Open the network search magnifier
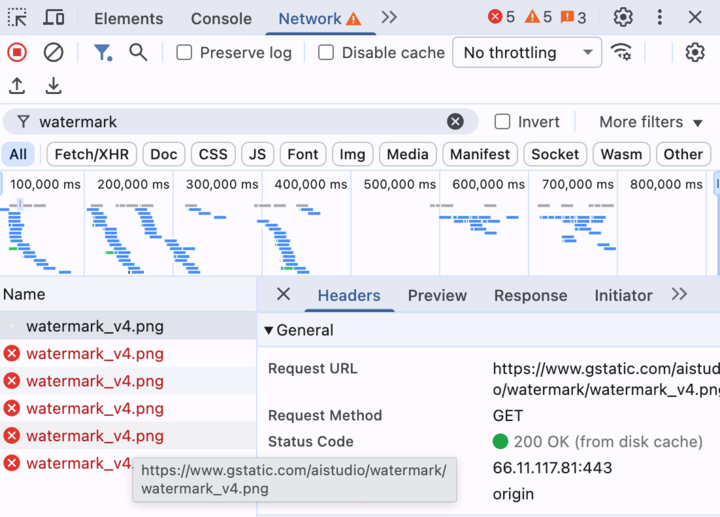Screen dimensions: 720x517 (138, 52)
